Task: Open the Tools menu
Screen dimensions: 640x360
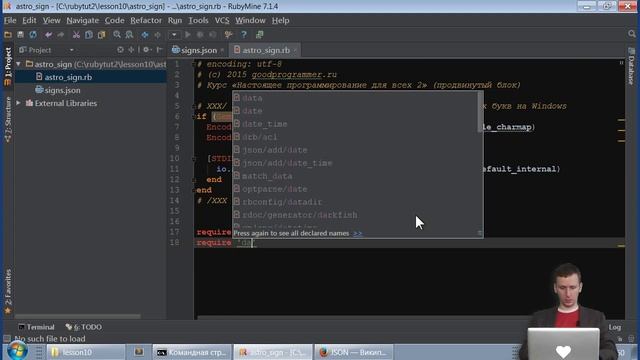Action: point(198,20)
